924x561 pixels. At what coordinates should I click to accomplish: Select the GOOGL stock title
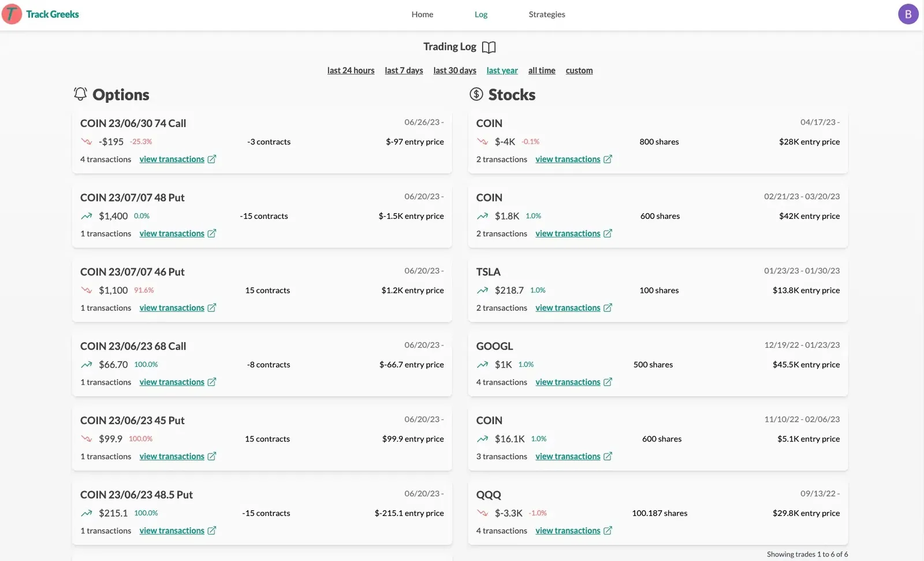(494, 346)
